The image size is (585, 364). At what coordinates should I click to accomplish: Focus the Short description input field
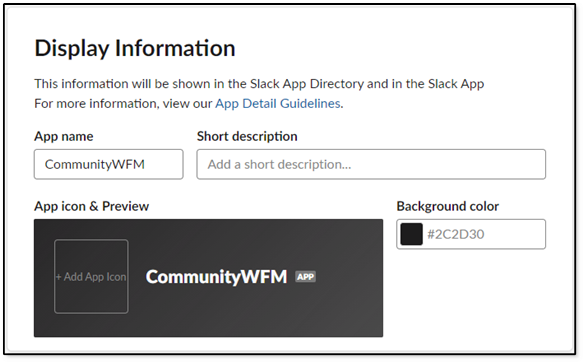click(371, 164)
